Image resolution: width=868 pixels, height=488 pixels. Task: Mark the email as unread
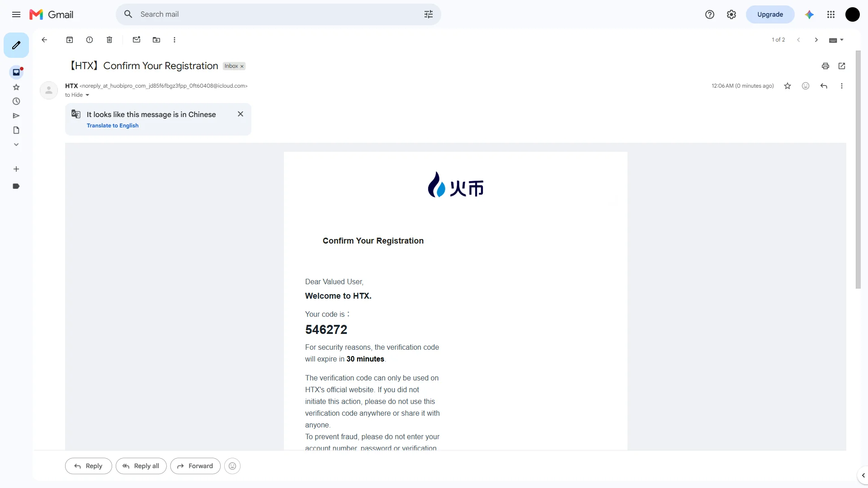coord(137,40)
